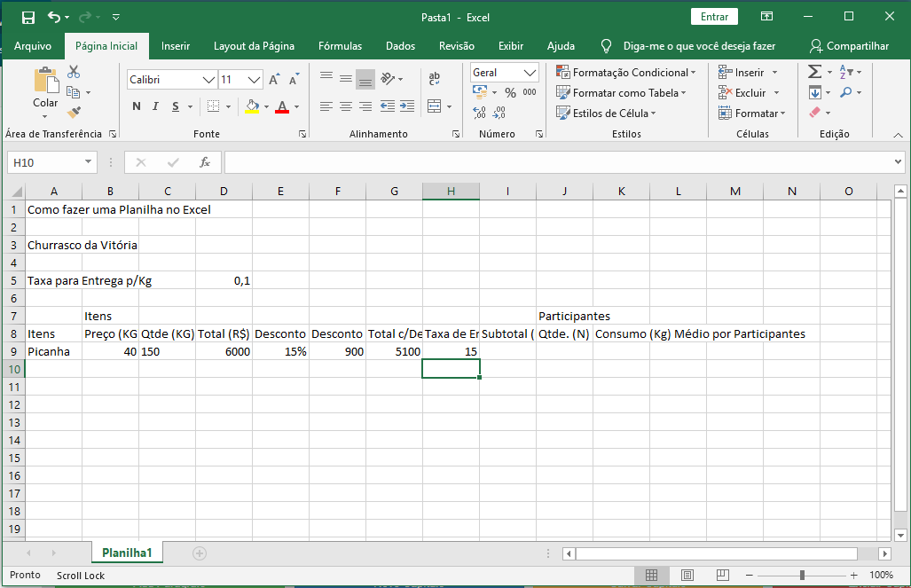Select the Format Painter brush icon

coord(74,113)
